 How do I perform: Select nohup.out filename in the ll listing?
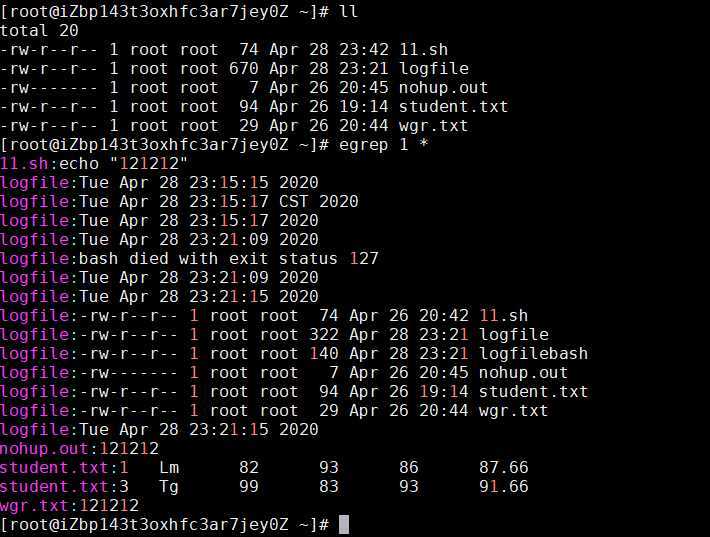point(443,87)
